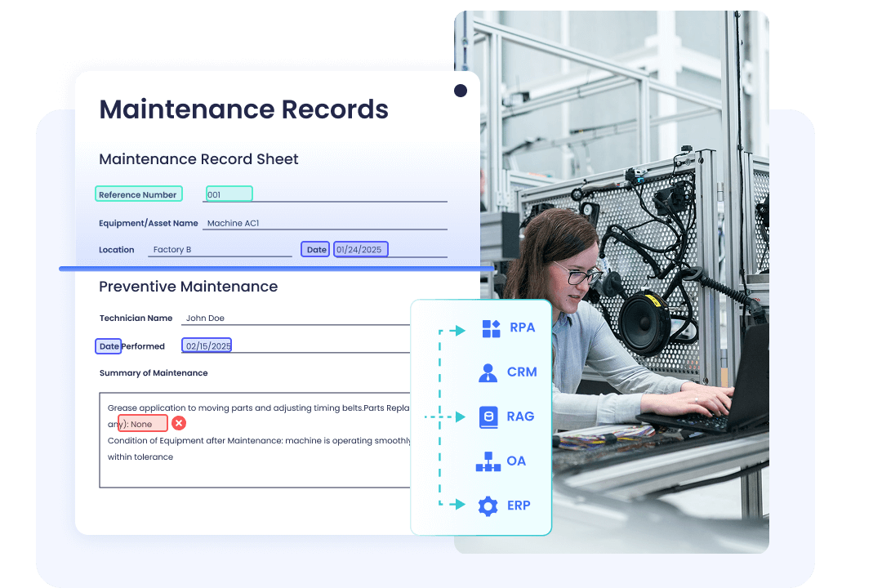Open the RAG database icon
The height and width of the screenshot is (588, 882).
(x=488, y=416)
